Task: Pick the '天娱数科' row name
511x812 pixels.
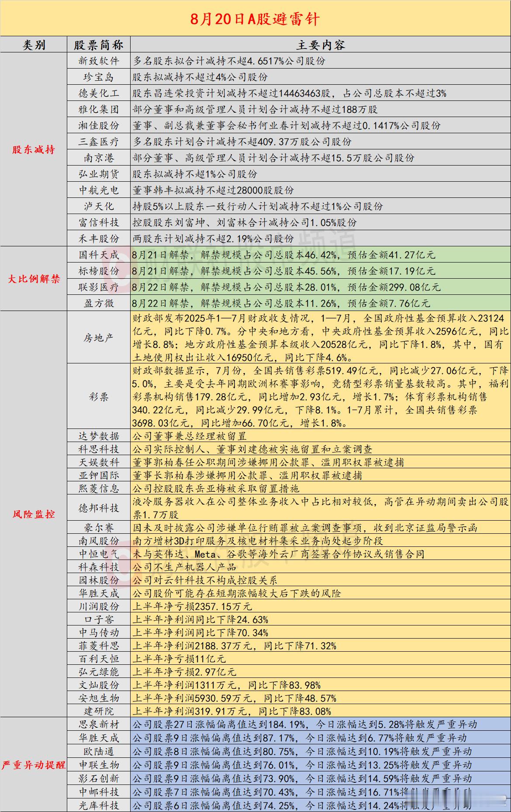Action: (99, 463)
